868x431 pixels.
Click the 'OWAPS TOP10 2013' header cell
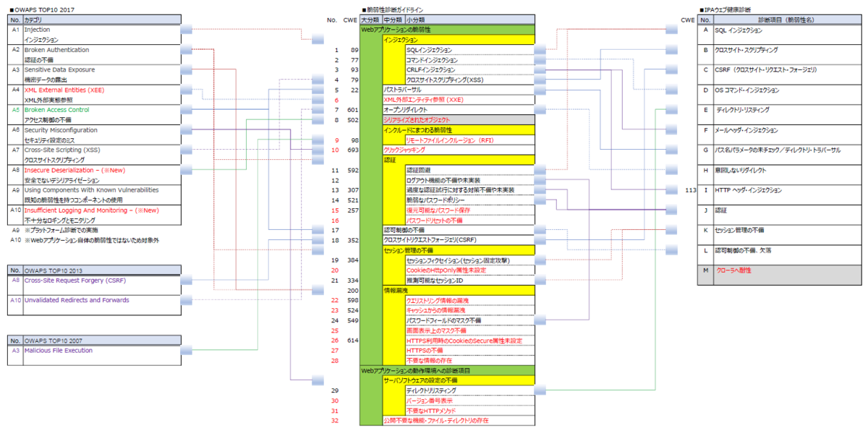[101, 270]
